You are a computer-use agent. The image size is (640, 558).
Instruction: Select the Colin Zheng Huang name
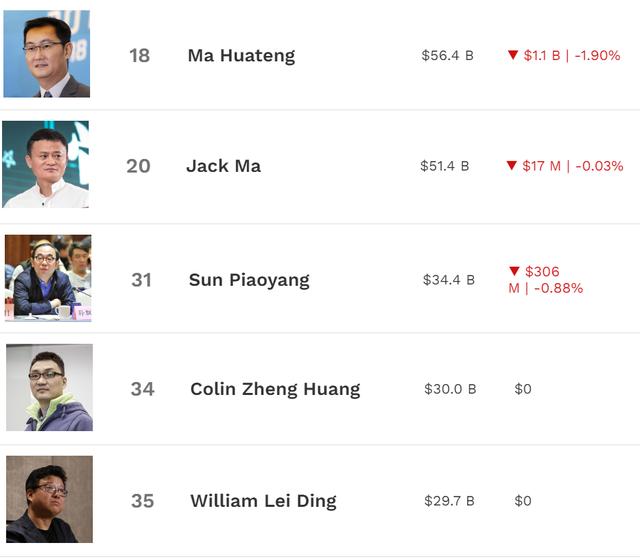(x=275, y=389)
